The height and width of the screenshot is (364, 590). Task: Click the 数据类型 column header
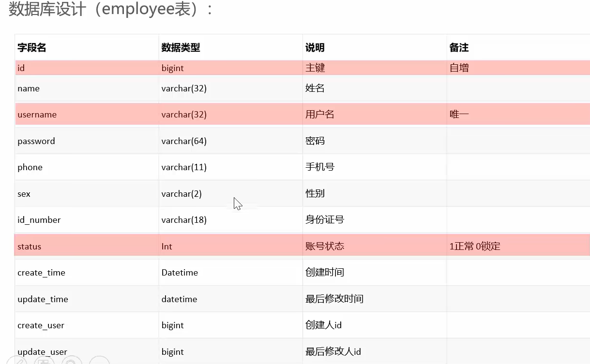pyautogui.click(x=181, y=47)
